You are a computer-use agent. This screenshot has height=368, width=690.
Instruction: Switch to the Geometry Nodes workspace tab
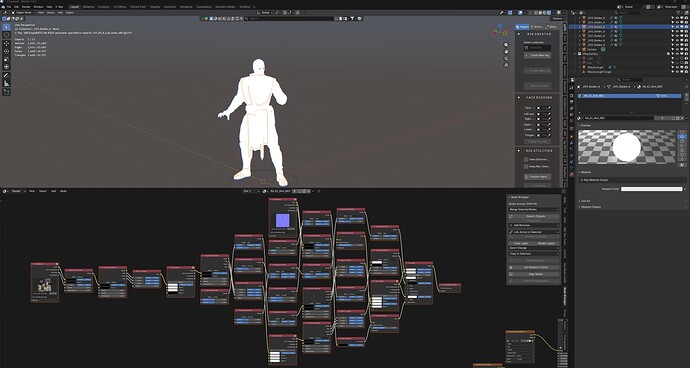[225, 7]
